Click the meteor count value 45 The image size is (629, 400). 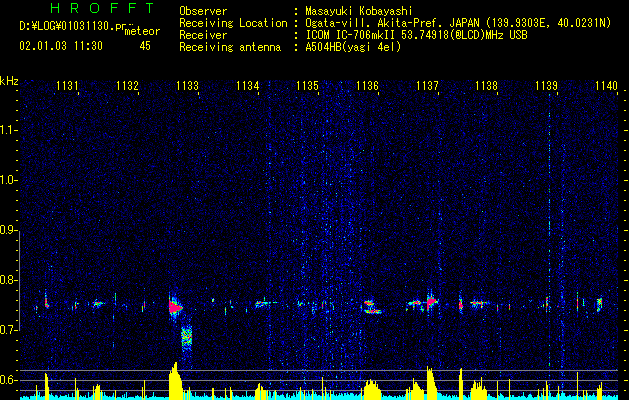click(145, 46)
